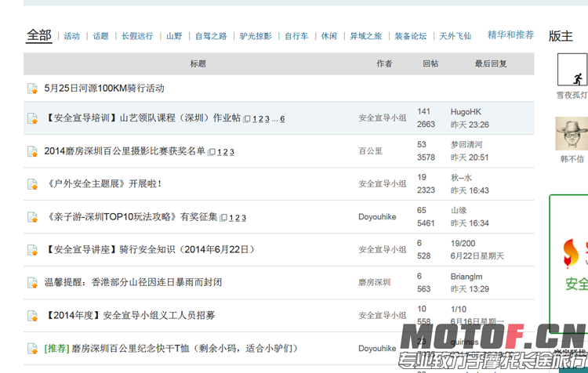Click the thread icon beside 2014磨房深圳百公里摄影比赛获奖名单
This screenshot has height=373, width=588.
point(32,151)
